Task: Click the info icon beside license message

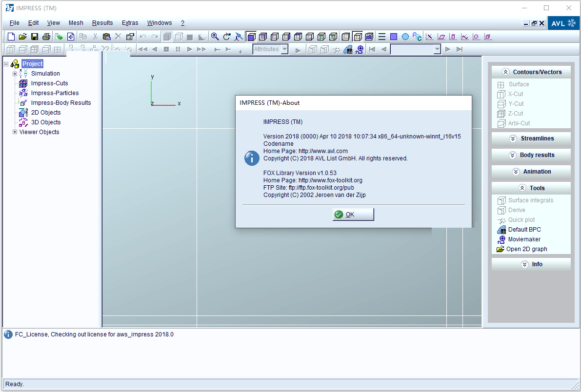Action: click(x=8, y=334)
